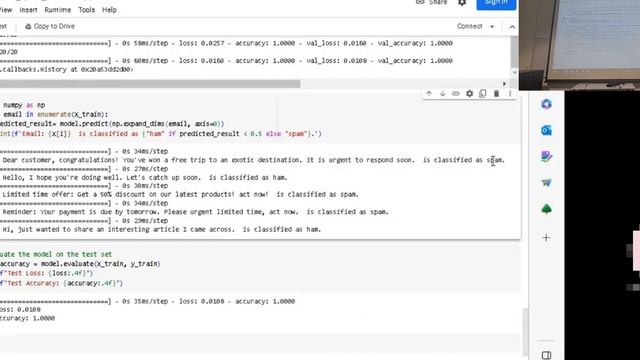Viewport: 640px width, 360px height.
Task: Click the 'numpy as np' import line
Action: click(x=23, y=105)
